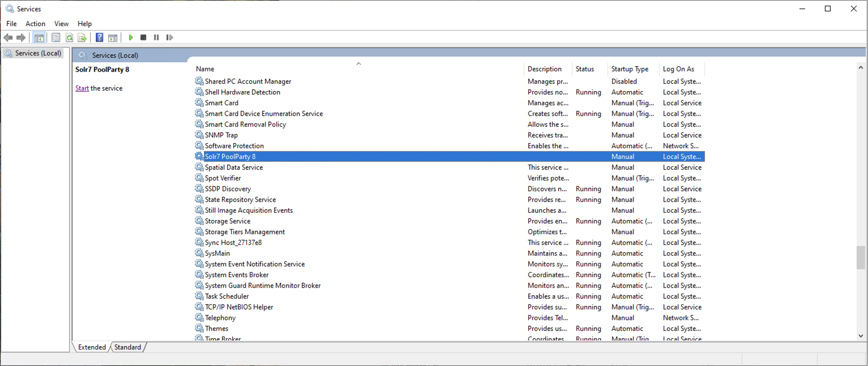Open Help with the blue question icon

click(100, 37)
